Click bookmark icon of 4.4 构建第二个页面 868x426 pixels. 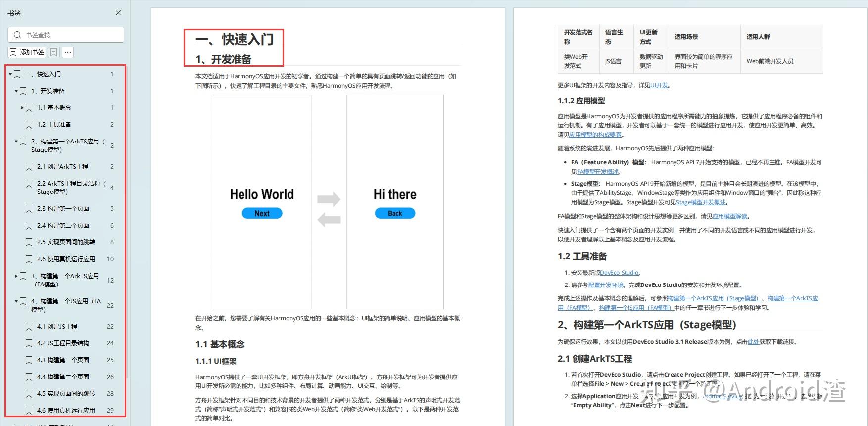coord(29,377)
